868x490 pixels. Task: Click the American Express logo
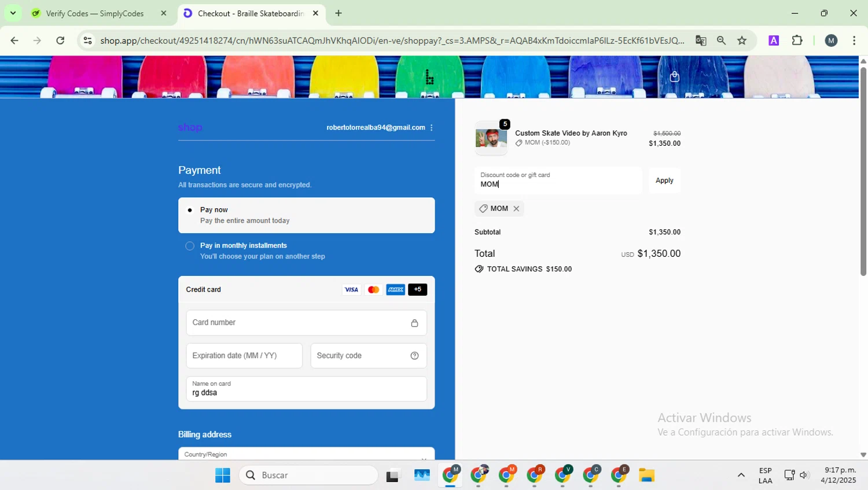coord(396,289)
